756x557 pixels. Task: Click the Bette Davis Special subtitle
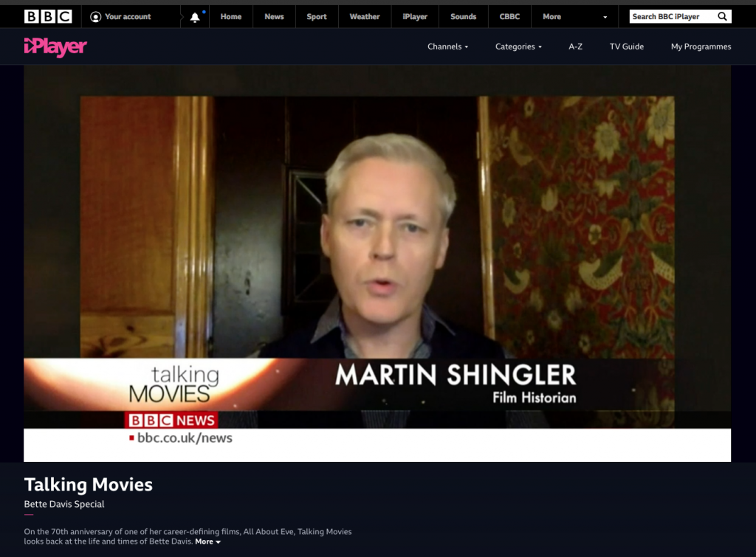pos(64,504)
